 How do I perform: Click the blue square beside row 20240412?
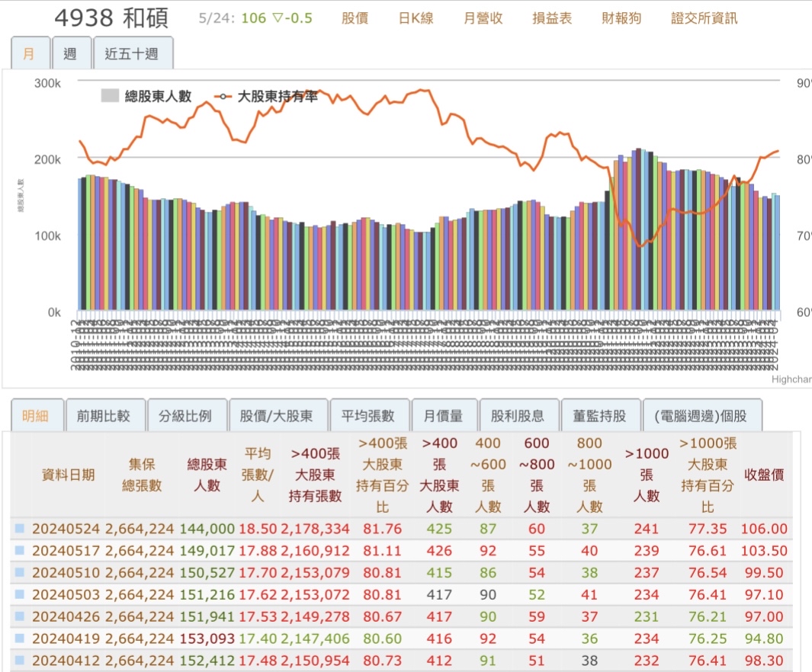[20, 660]
